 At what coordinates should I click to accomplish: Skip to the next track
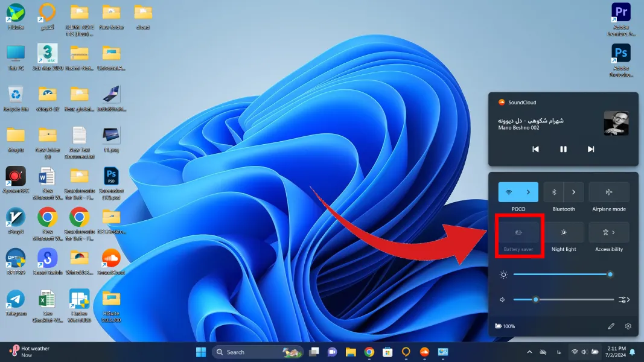pyautogui.click(x=591, y=149)
